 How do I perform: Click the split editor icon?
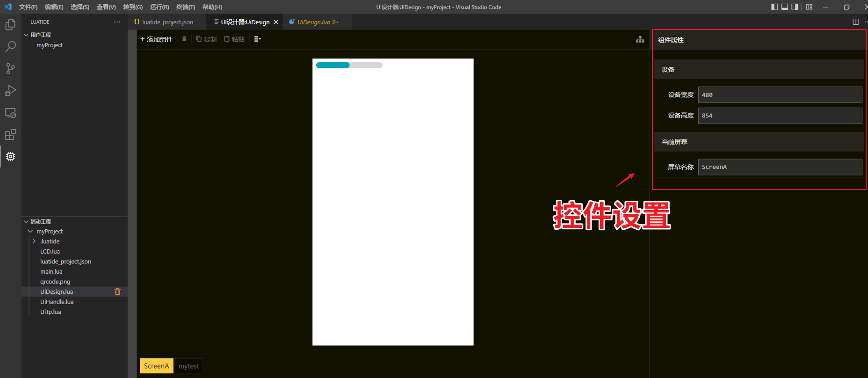point(856,22)
